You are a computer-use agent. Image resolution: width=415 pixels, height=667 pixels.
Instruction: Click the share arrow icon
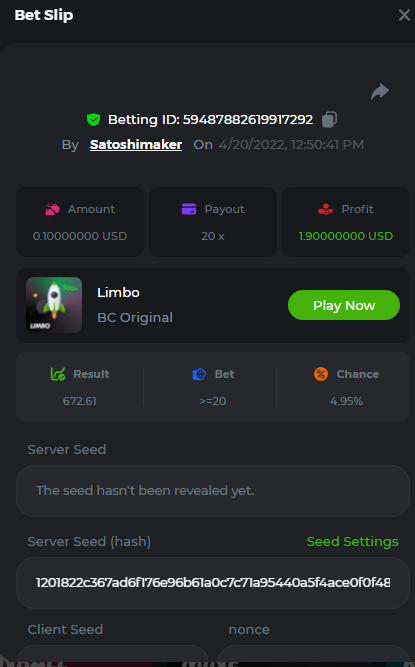point(380,91)
